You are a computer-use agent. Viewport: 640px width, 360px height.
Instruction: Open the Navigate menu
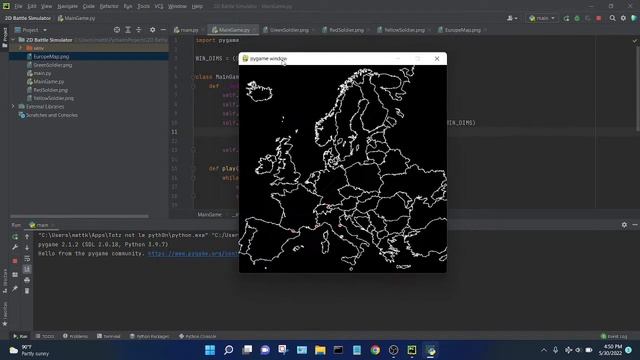pos(67,6)
